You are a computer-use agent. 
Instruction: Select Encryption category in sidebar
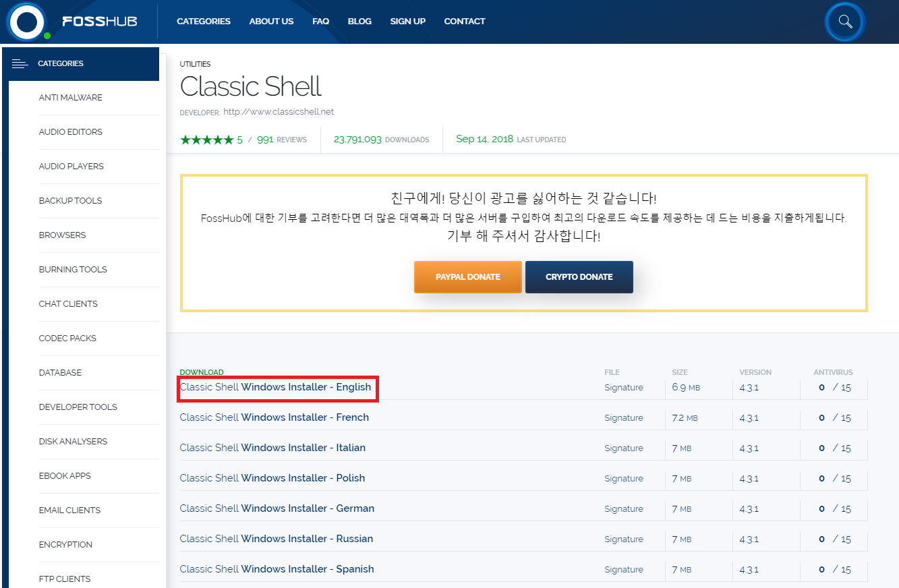point(66,545)
